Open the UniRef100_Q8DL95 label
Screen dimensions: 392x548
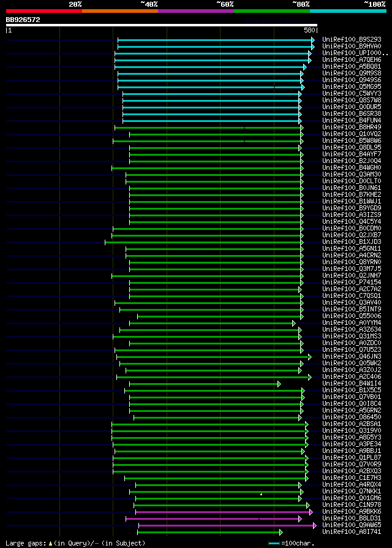tap(352, 148)
